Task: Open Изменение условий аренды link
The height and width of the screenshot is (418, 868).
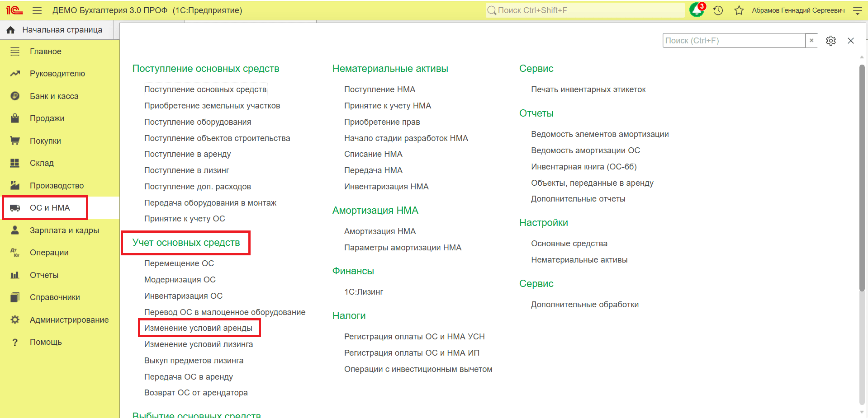Action: 198,328
